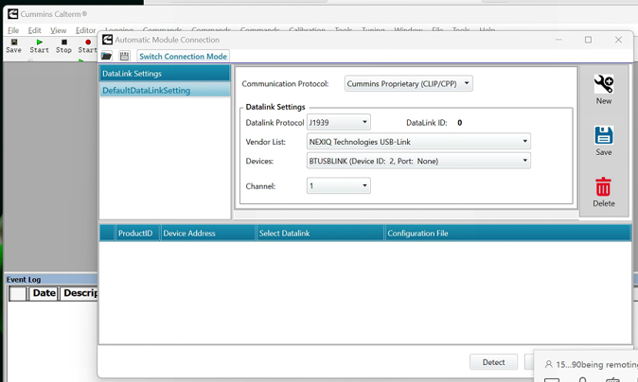Click the Save datalink setting icon
The width and height of the screenshot is (638, 382).
point(603,135)
